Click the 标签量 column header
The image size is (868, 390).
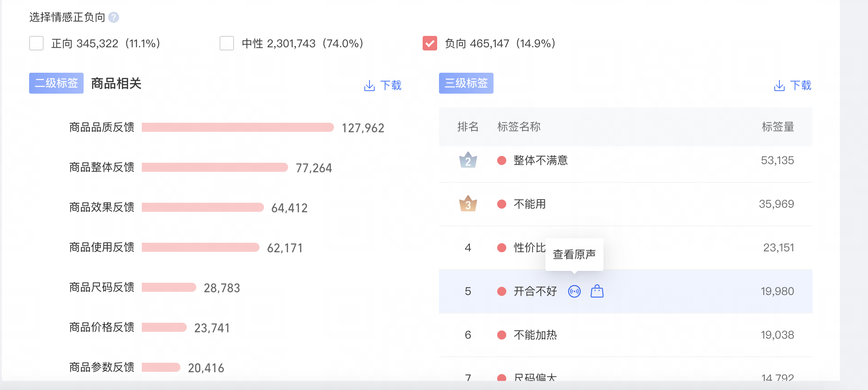pyautogui.click(x=778, y=127)
